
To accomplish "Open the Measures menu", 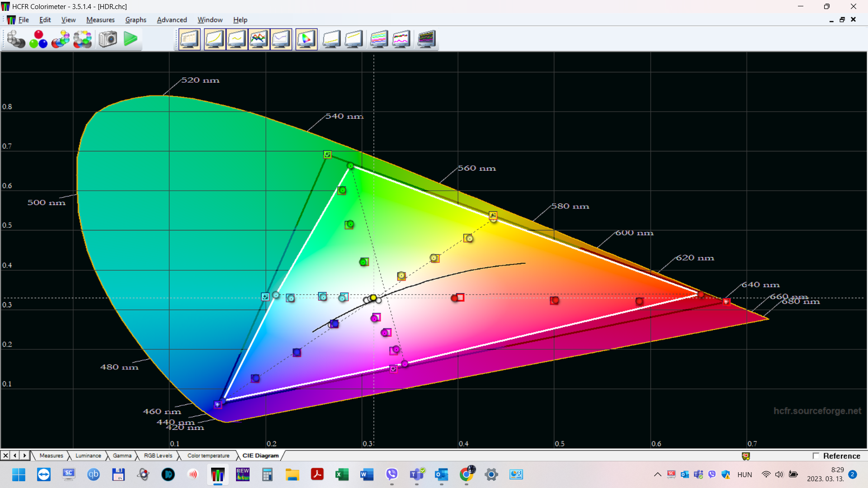I will (x=100, y=20).
